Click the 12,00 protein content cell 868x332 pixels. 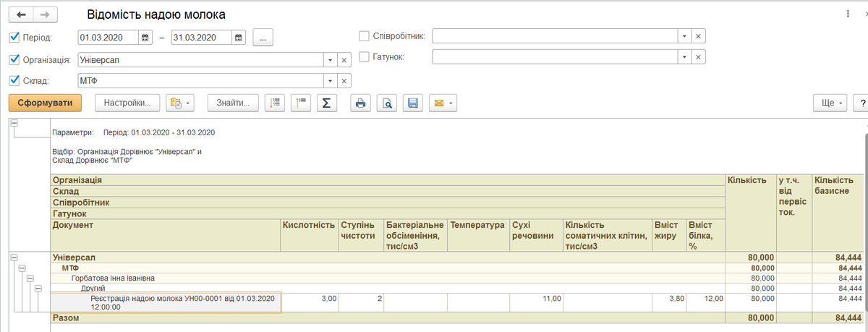point(706,302)
